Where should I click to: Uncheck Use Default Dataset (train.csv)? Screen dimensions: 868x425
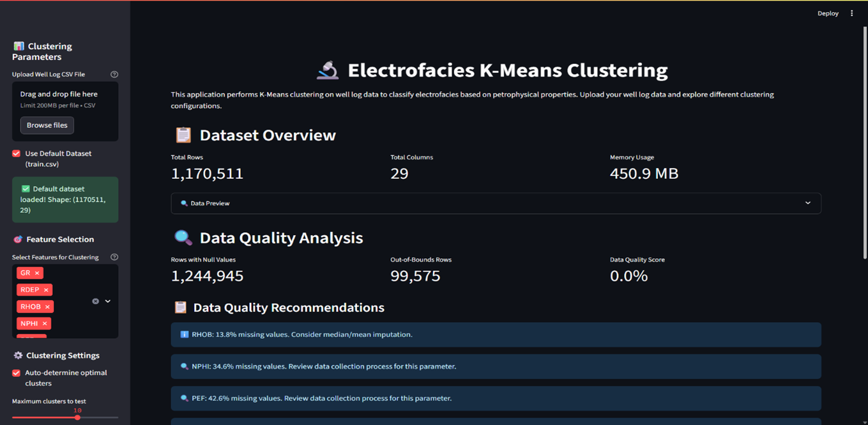15,153
